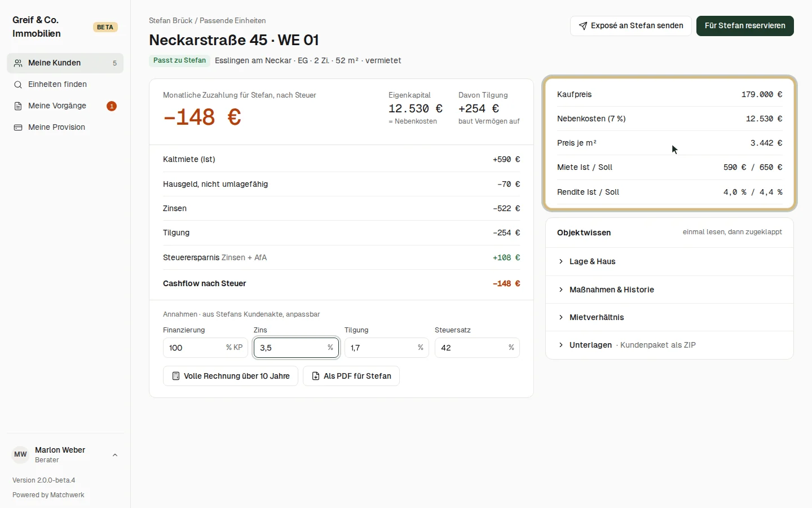
Task: Click the Eigenkapital amount 12.530 €
Action: pyautogui.click(x=416, y=108)
